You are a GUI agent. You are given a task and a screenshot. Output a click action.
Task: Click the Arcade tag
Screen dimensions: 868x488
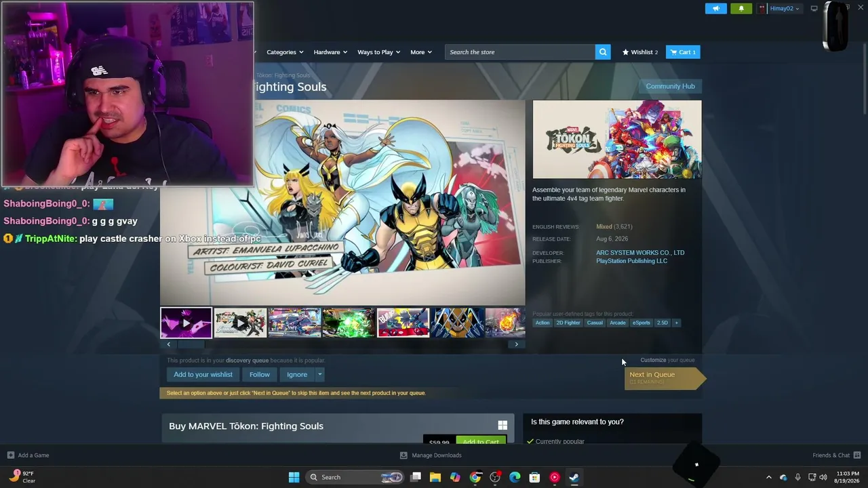(617, 323)
